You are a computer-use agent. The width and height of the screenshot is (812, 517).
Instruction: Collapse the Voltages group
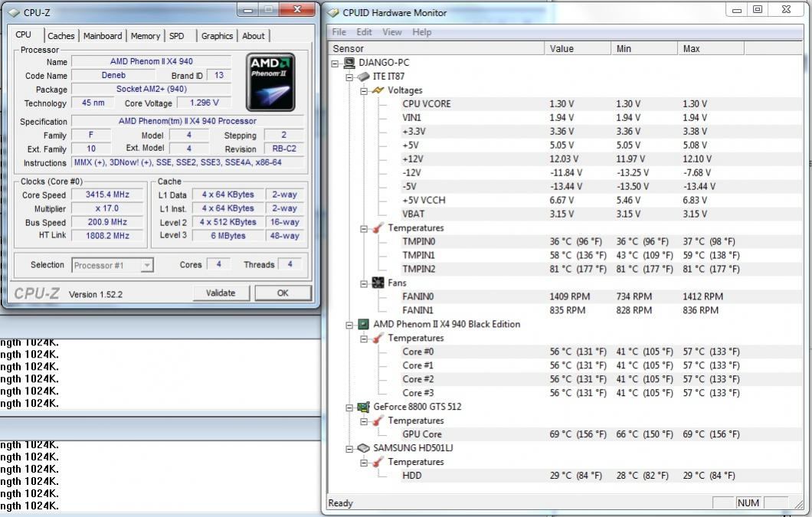(364, 90)
